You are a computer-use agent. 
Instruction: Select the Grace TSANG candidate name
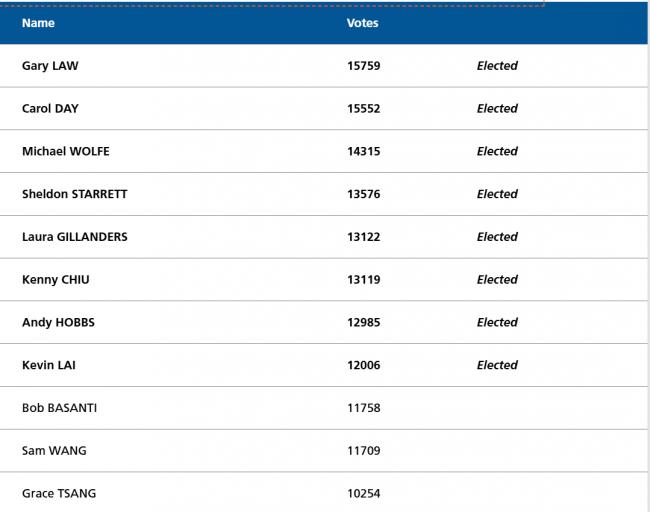(x=59, y=493)
